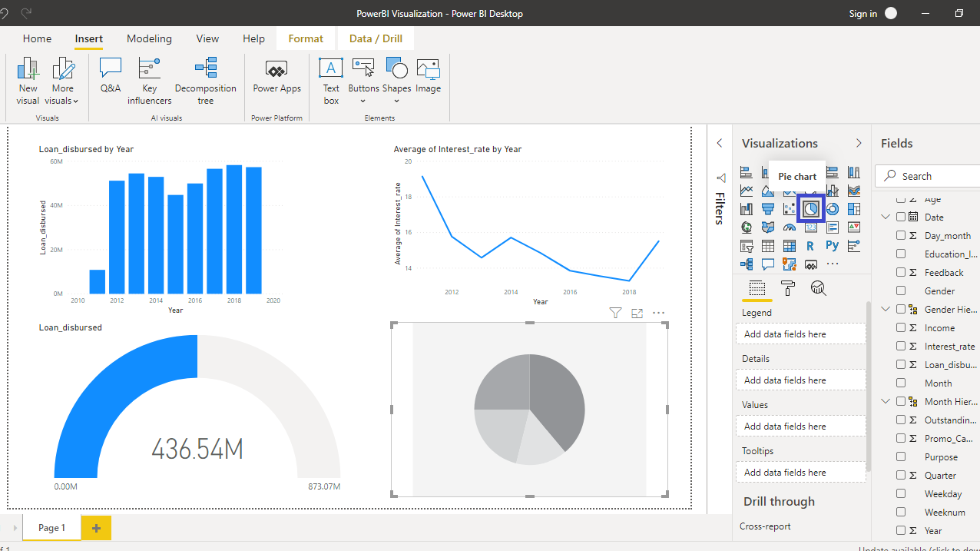This screenshot has height=551, width=980.
Task: Check the Purpose field checkbox
Action: tap(901, 456)
